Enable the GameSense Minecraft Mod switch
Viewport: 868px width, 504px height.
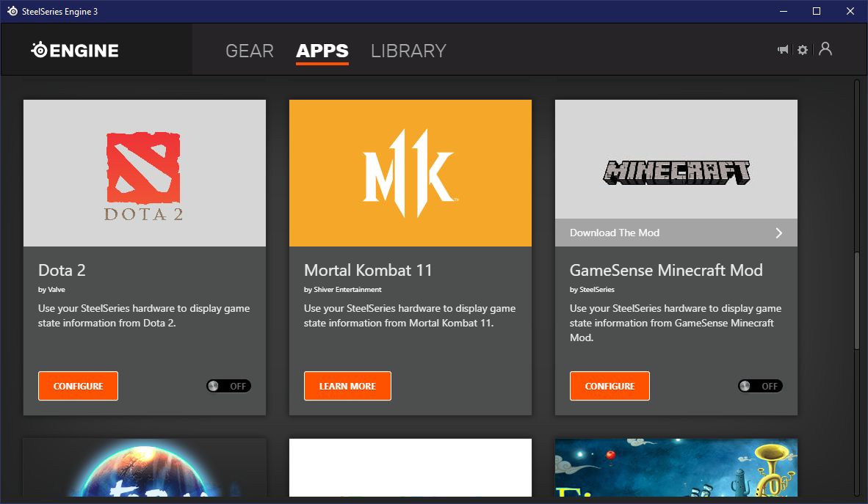[x=760, y=386]
